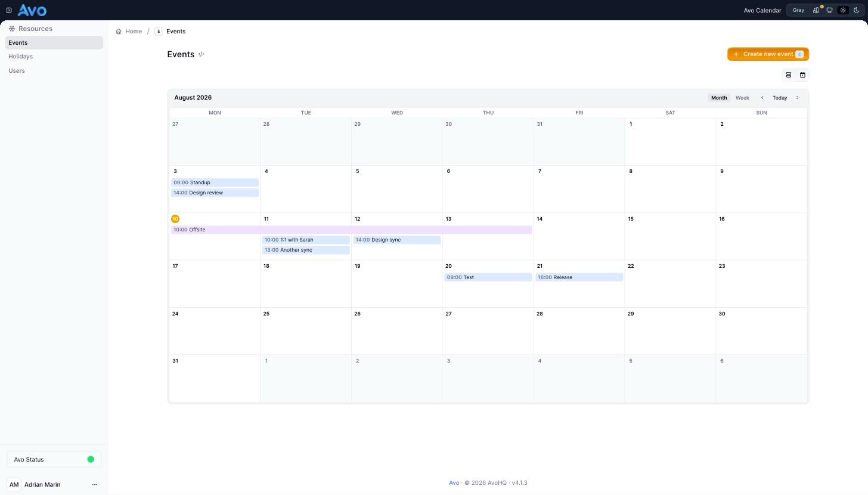
Task: Jump to Today
Action: click(780, 98)
